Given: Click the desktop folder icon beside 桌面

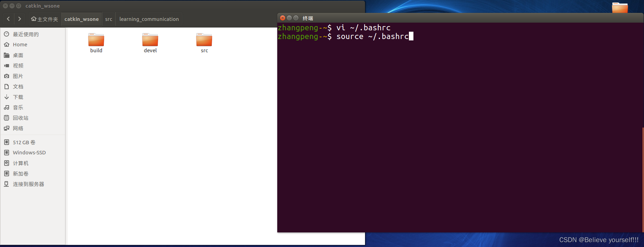Looking at the screenshot, I should click(6, 55).
